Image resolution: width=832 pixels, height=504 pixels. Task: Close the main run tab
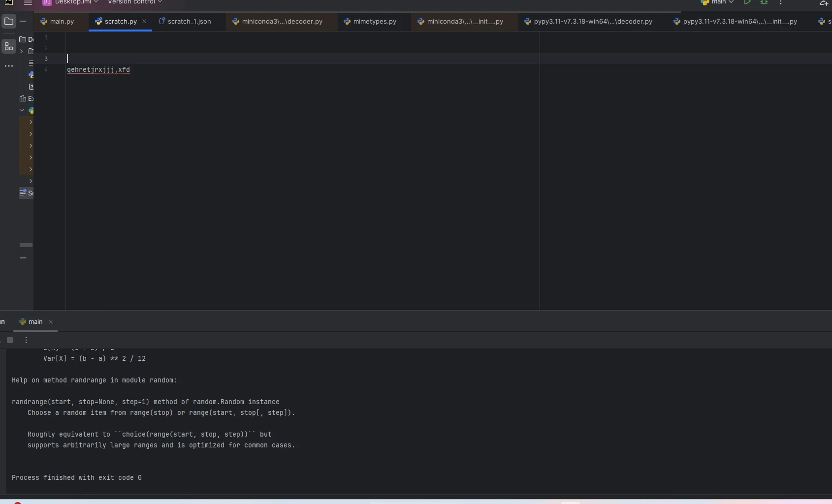[51, 322]
